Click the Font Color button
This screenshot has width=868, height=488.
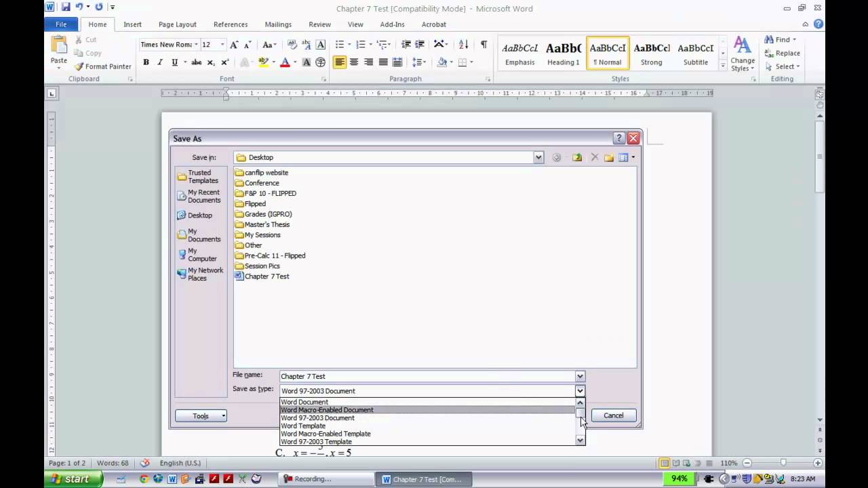coord(285,62)
